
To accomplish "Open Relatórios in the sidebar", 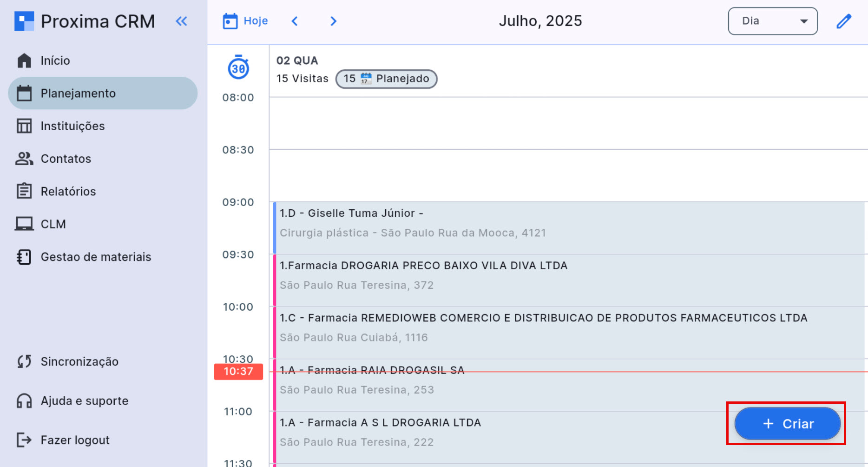I will pos(68,191).
